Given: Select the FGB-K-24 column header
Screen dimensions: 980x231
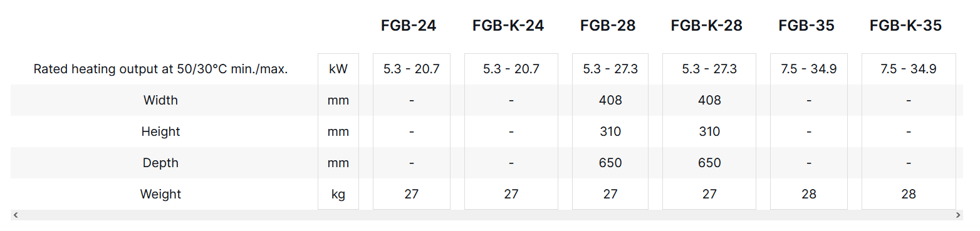Looking at the screenshot, I should pyautogui.click(x=508, y=26).
